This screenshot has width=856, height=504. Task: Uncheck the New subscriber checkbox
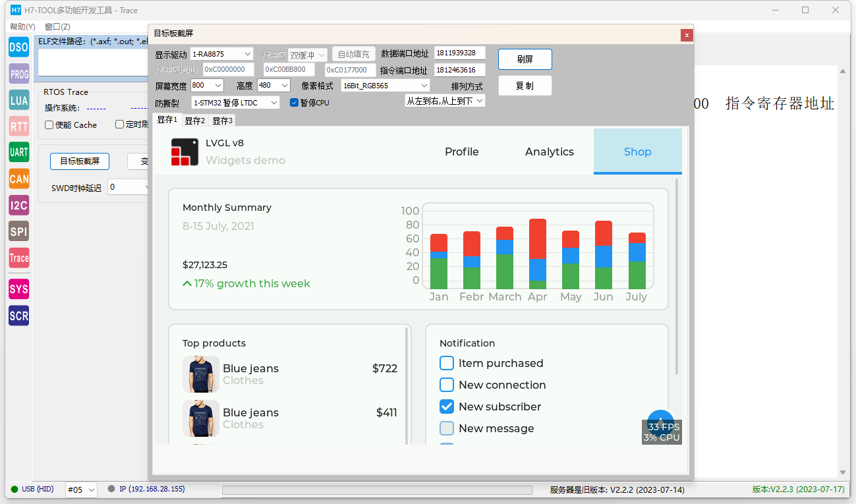click(x=447, y=406)
